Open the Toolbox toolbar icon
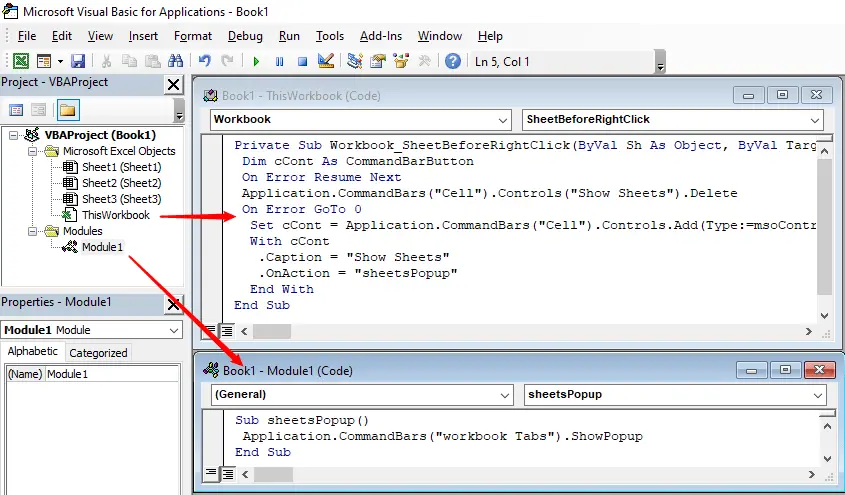845x495 pixels. coord(424,61)
